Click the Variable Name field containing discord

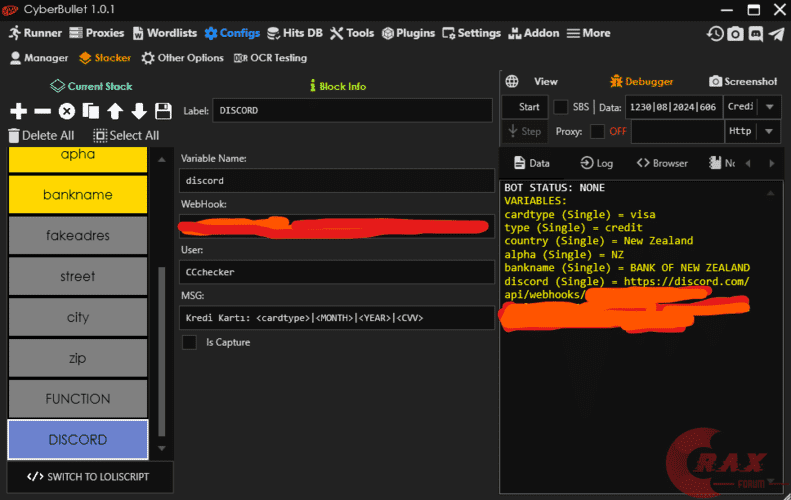pyautogui.click(x=337, y=180)
